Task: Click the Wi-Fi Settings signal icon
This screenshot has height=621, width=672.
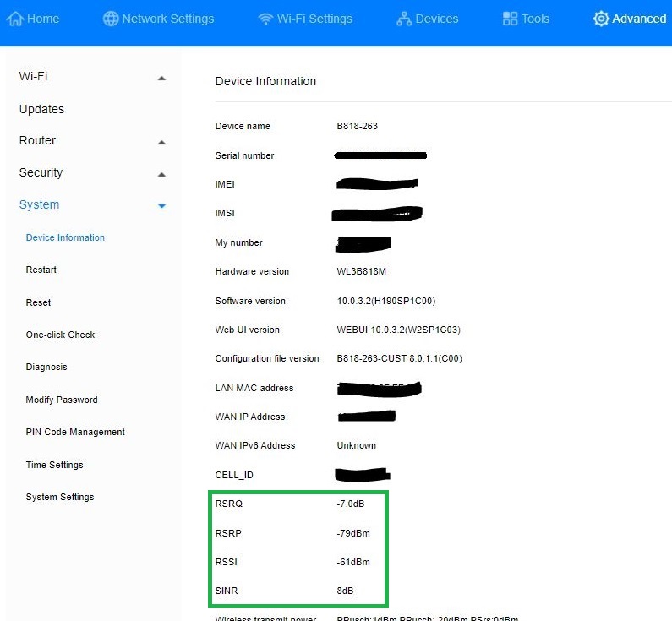Action: tap(265, 19)
